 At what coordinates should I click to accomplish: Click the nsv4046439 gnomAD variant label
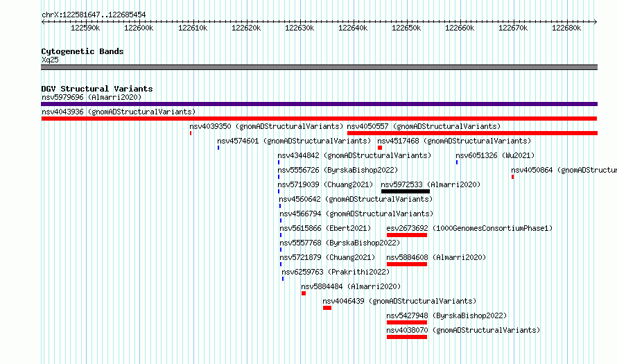pyautogui.click(x=399, y=301)
